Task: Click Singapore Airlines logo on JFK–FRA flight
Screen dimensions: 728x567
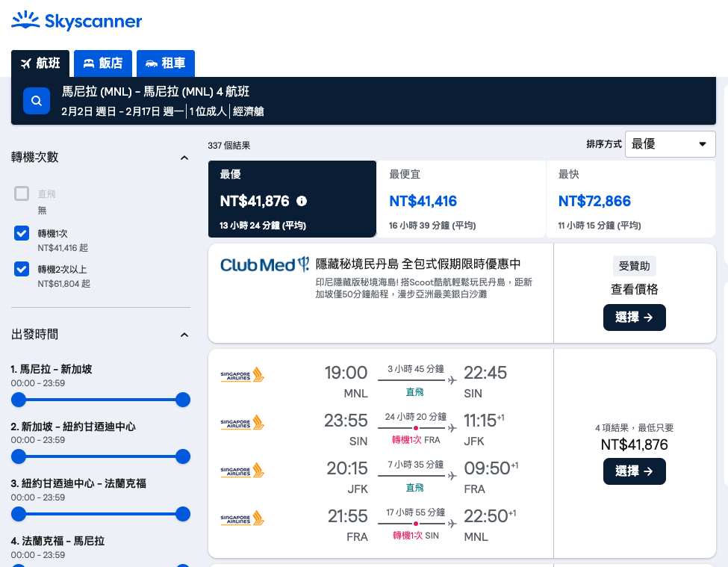Action: point(243,471)
